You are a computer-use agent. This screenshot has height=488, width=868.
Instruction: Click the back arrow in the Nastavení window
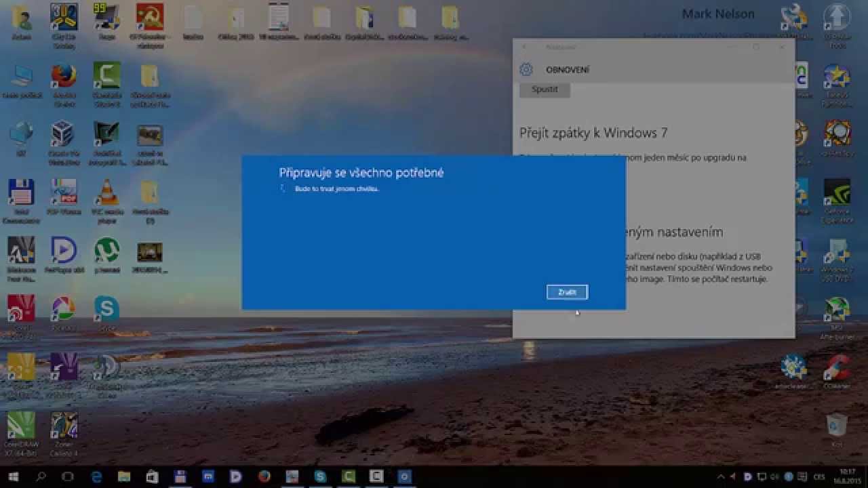click(x=524, y=47)
